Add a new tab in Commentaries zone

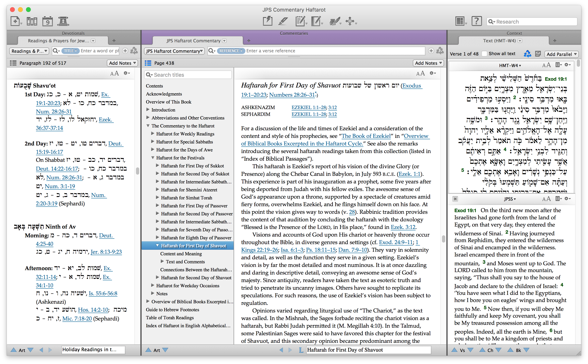point(249,41)
